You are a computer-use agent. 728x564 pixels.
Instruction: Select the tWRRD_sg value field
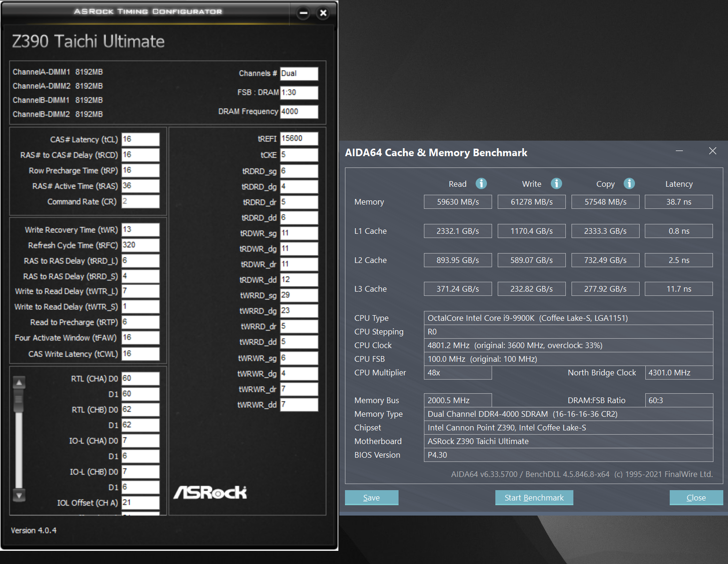299,295
